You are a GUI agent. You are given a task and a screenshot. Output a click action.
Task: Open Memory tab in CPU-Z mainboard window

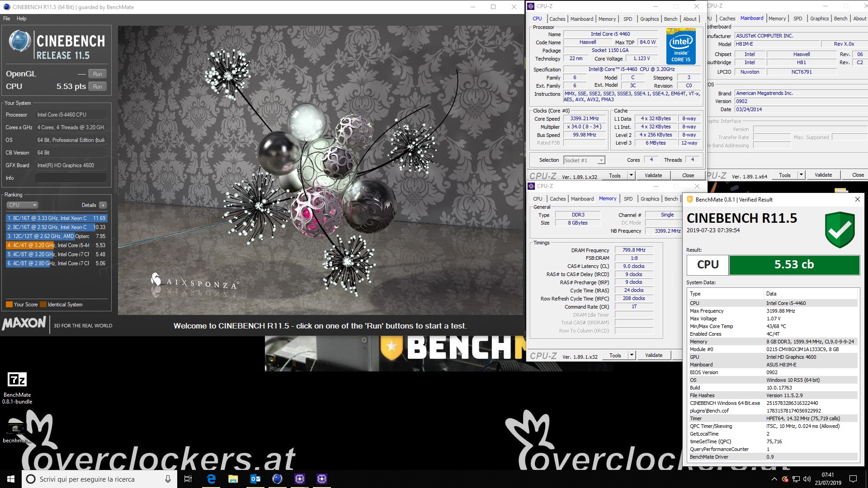(x=777, y=19)
